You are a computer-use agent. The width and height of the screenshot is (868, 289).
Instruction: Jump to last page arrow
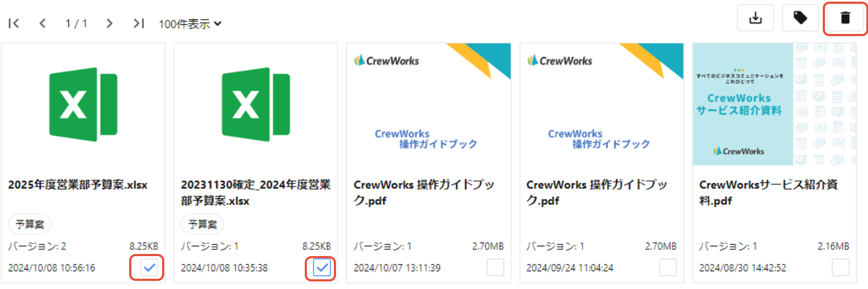click(x=138, y=23)
